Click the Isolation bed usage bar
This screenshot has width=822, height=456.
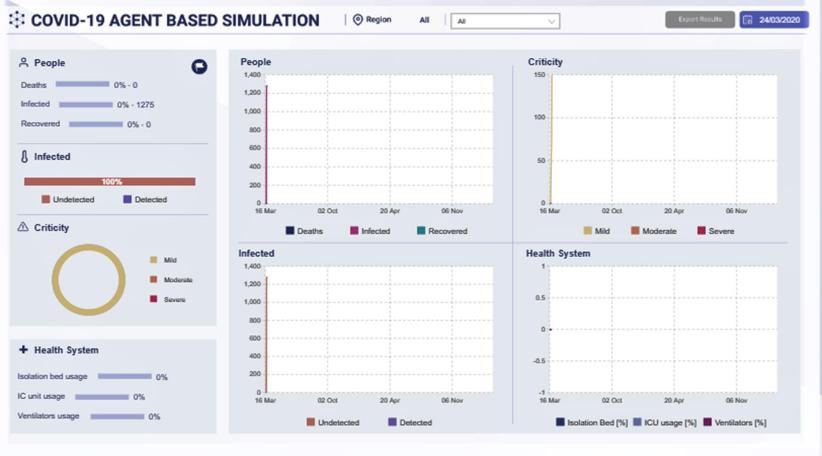125,376
